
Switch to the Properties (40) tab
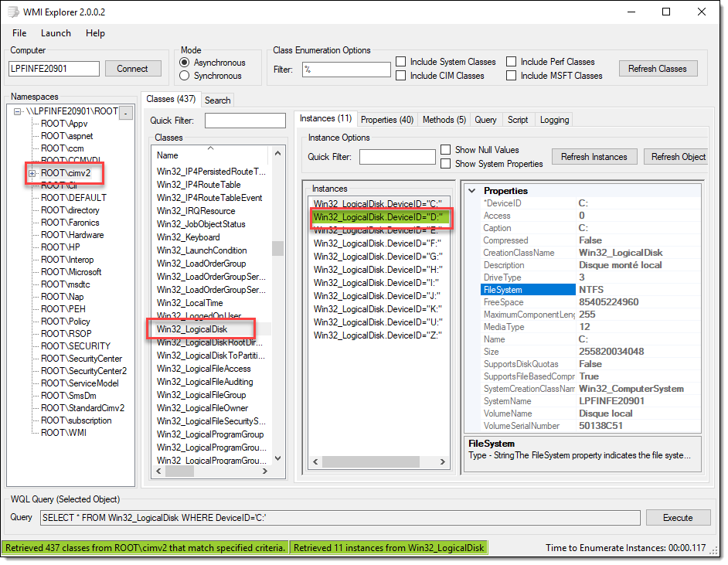coord(386,120)
